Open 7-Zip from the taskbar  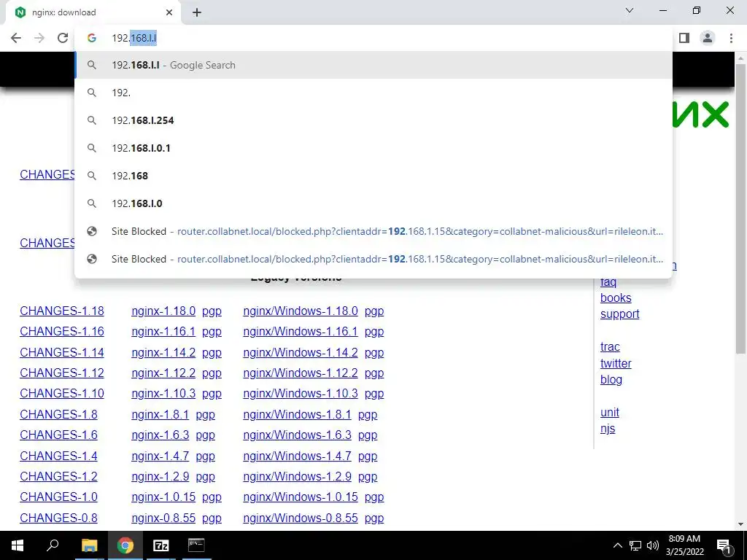click(160, 545)
